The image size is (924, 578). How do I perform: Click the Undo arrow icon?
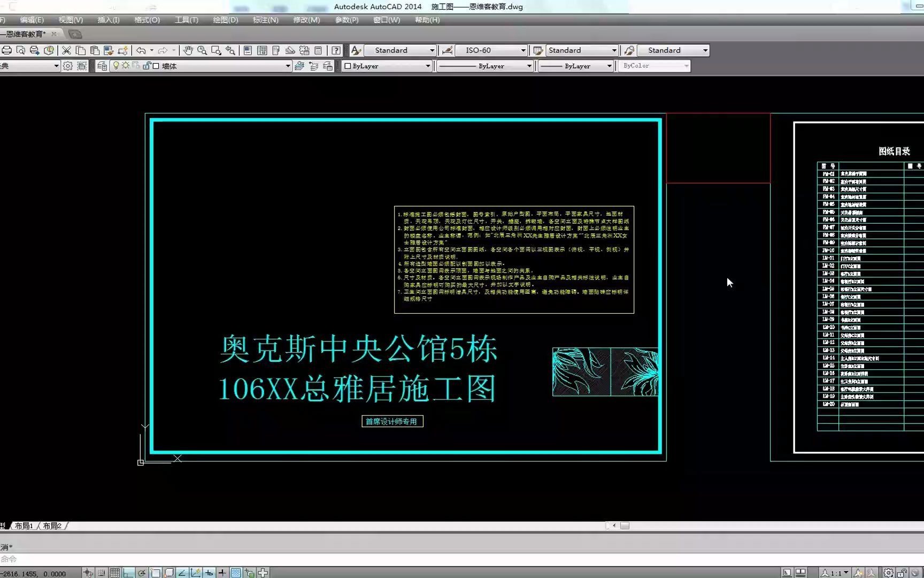click(x=141, y=50)
